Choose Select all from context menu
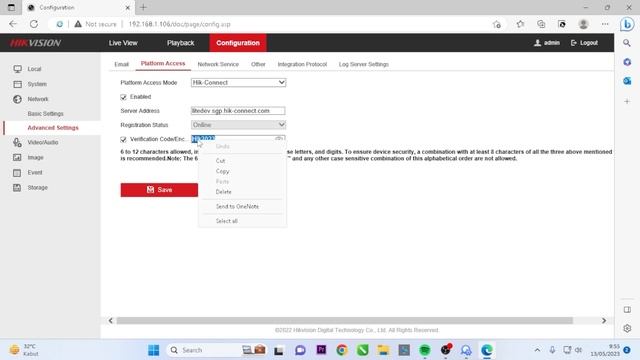Viewport: 640px width, 360px height. coord(227,221)
